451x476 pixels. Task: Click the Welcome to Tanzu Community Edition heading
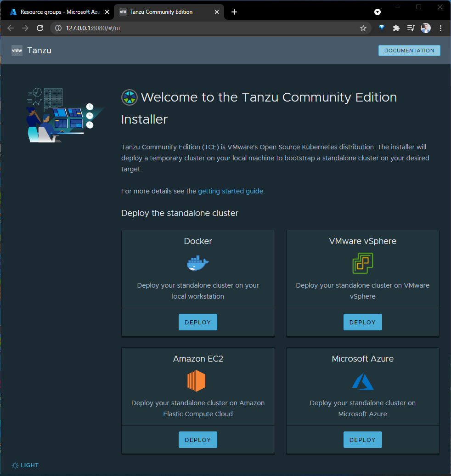pos(259,108)
